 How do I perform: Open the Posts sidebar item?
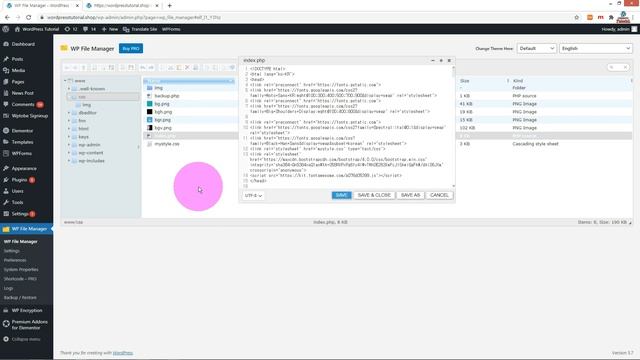[17, 59]
